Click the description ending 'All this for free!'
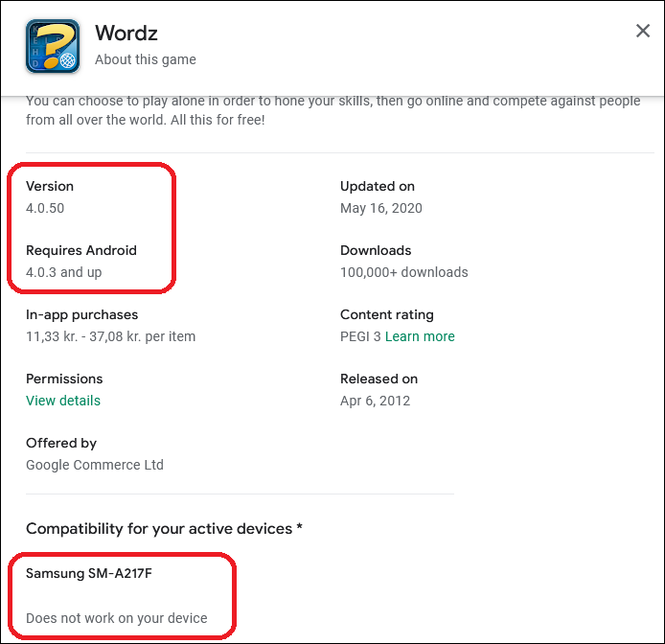Viewport: 665px width, 644px height. (333, 110)
